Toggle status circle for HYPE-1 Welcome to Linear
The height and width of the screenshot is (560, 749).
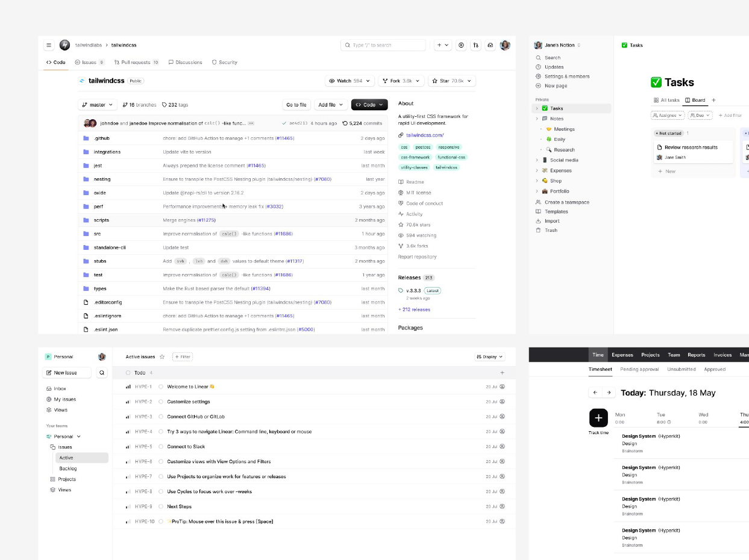pos(161,387)
